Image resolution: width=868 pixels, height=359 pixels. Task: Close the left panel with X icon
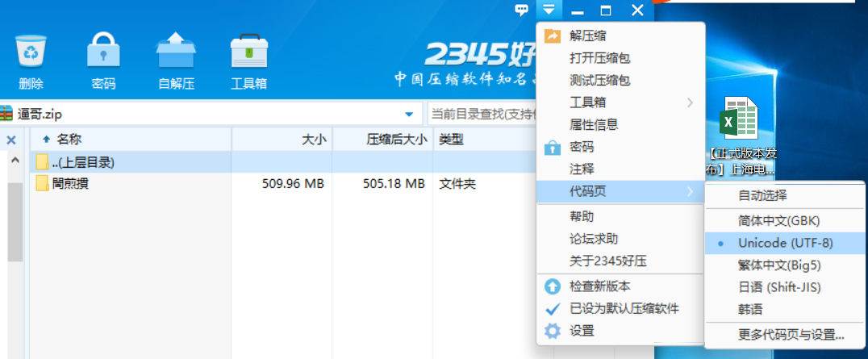pos(11,140)
